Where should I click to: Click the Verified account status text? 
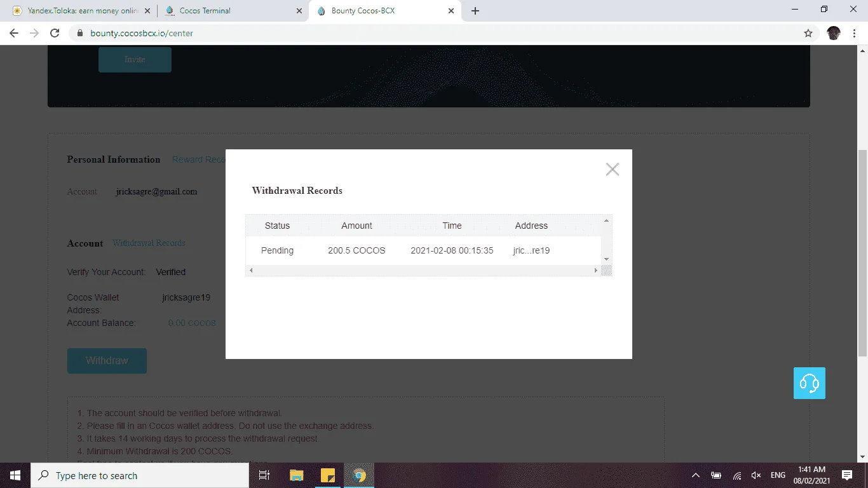[171, 272]
